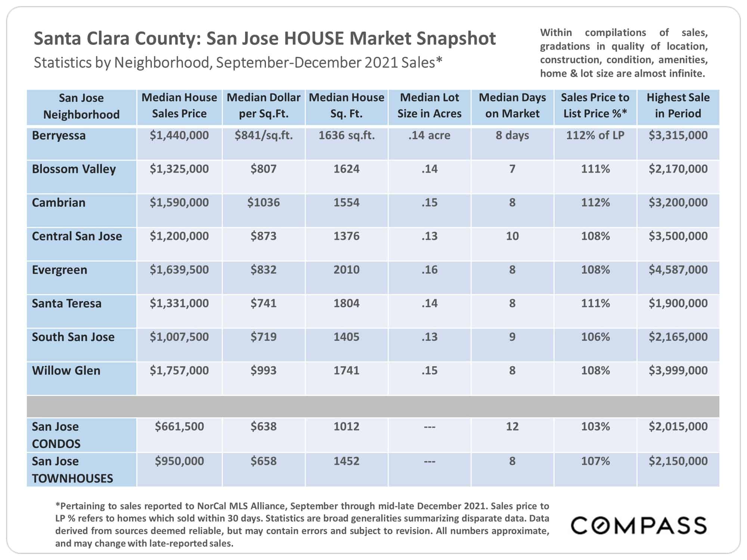
Task: Select the NorCal MLS Alliance footnote text
Action: [x=302, y=525]
